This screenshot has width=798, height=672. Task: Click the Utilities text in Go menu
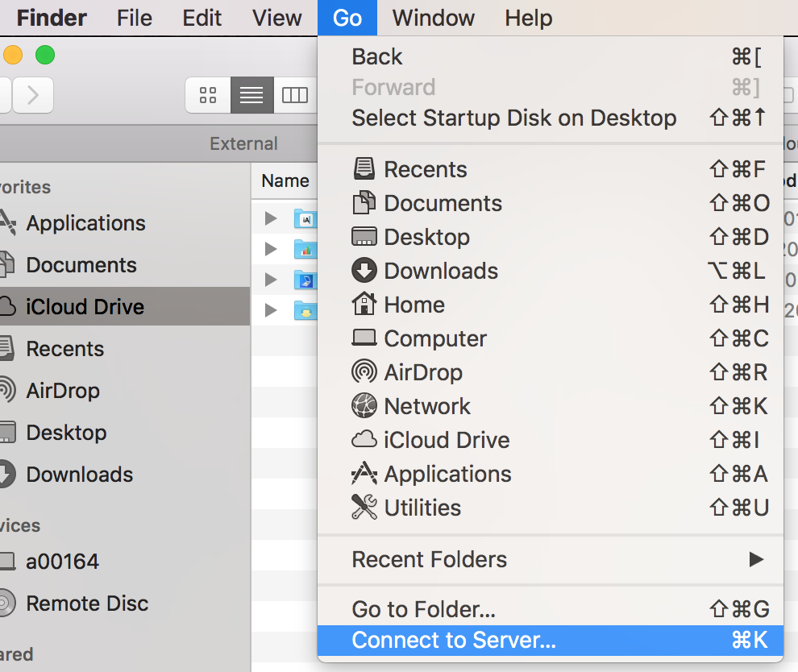click(422, 508)
